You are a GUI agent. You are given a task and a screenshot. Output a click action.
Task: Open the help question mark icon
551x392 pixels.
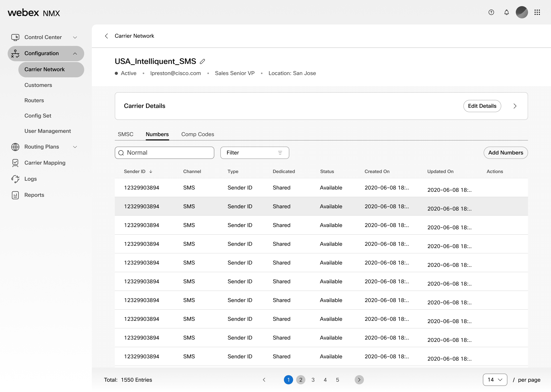tap(491, 12)
